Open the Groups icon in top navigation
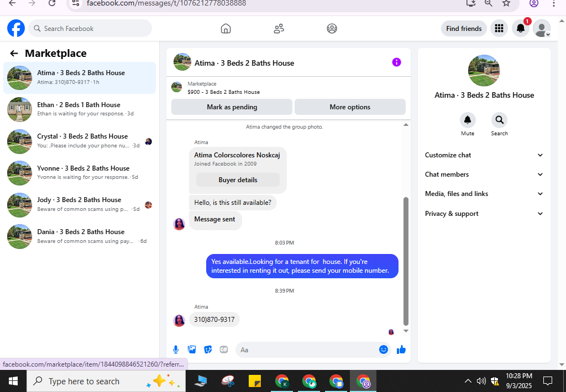The width and height of the screenshot is (566, 392). (332, 29)
